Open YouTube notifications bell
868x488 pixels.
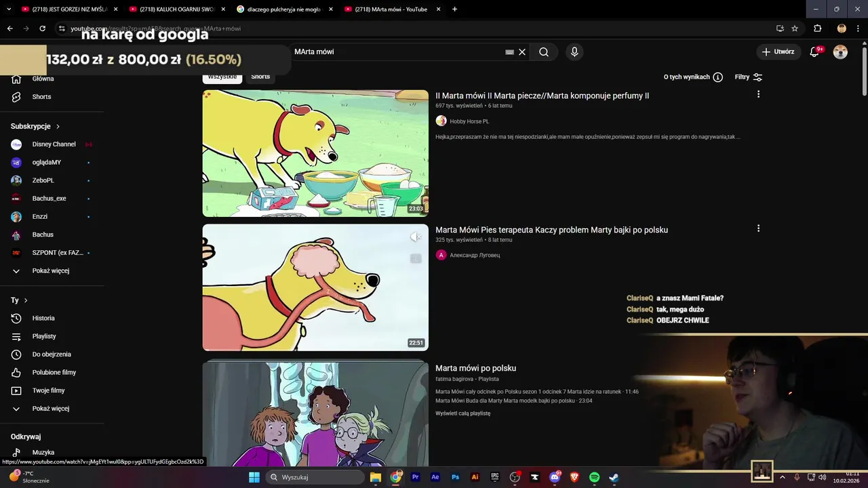814,52
